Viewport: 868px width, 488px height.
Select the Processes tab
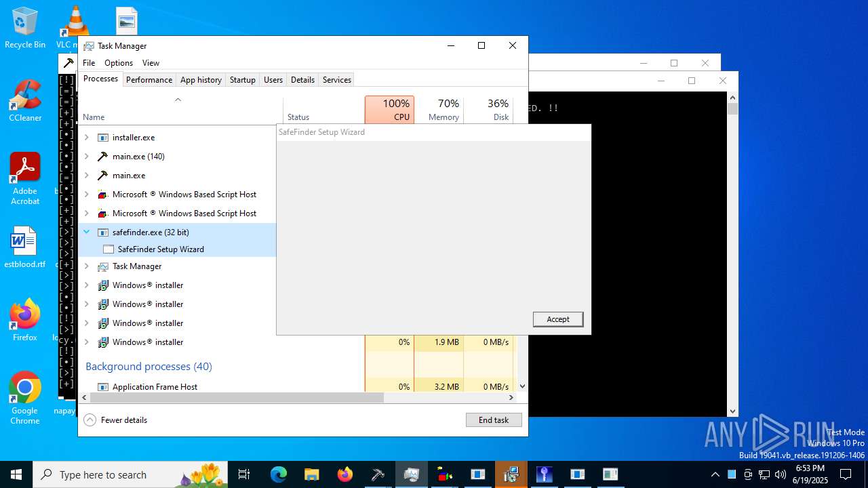click(100, 79)
